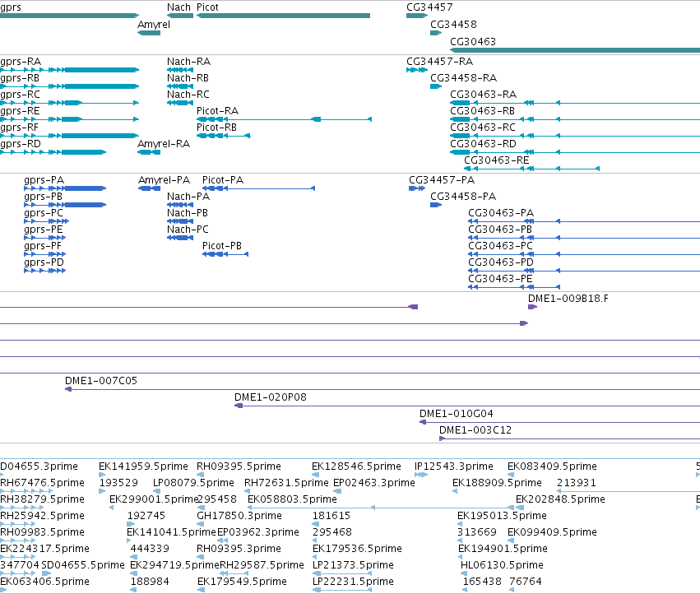The width and height of the screenshot is (700, 594).
Task: Select the gprs gene feature bar
Action: (69, 16)
